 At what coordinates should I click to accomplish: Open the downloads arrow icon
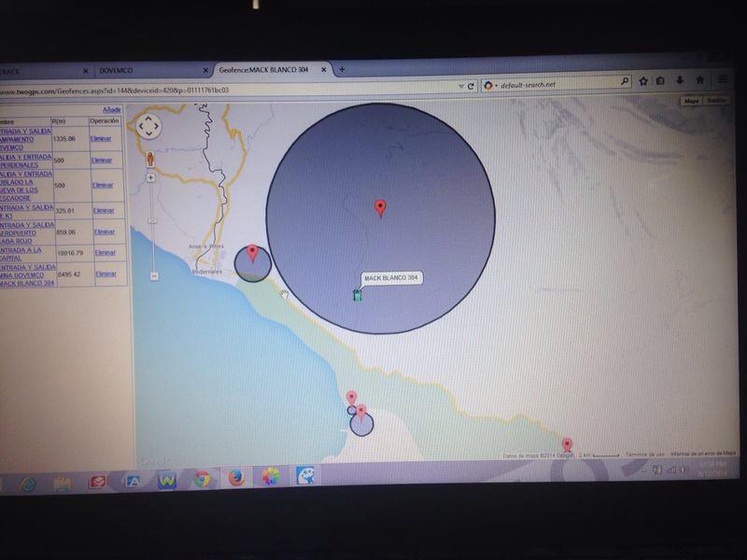[680, 80]
